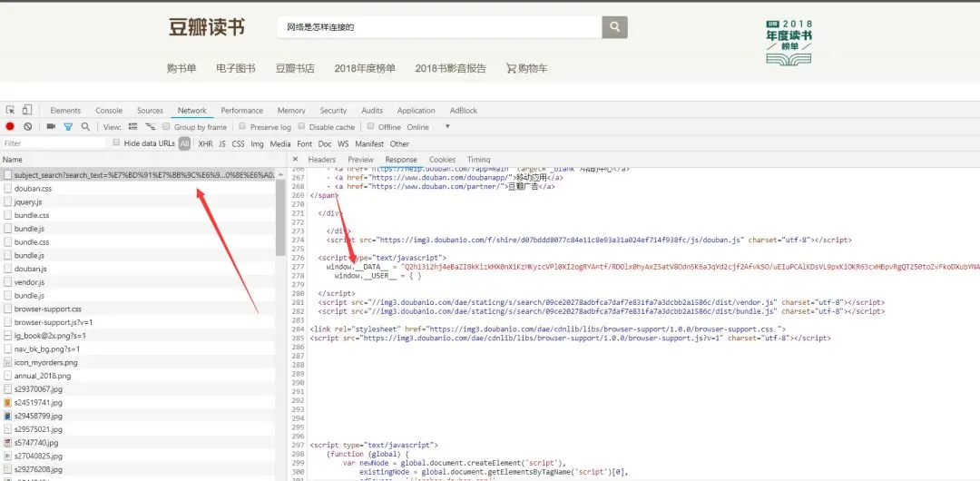Filter requests by Manifest
Image resolution: width=980 pixels, height=481 pixels.
pos(369,144)
